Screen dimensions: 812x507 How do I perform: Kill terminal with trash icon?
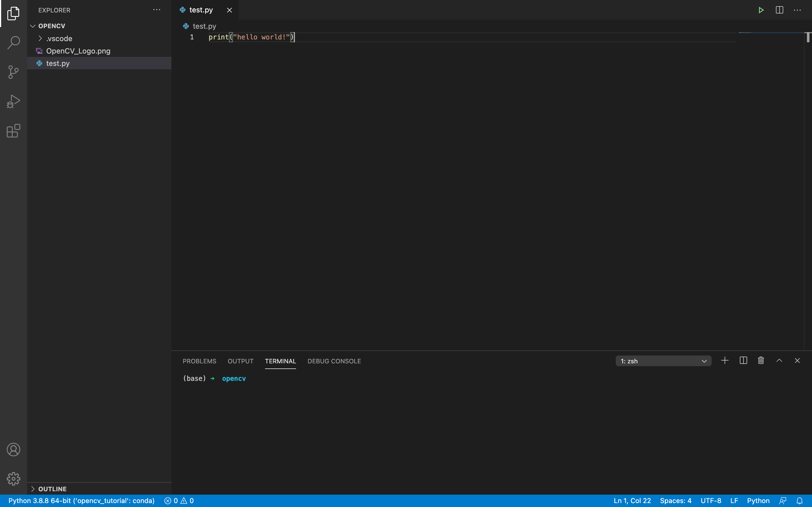761,361
